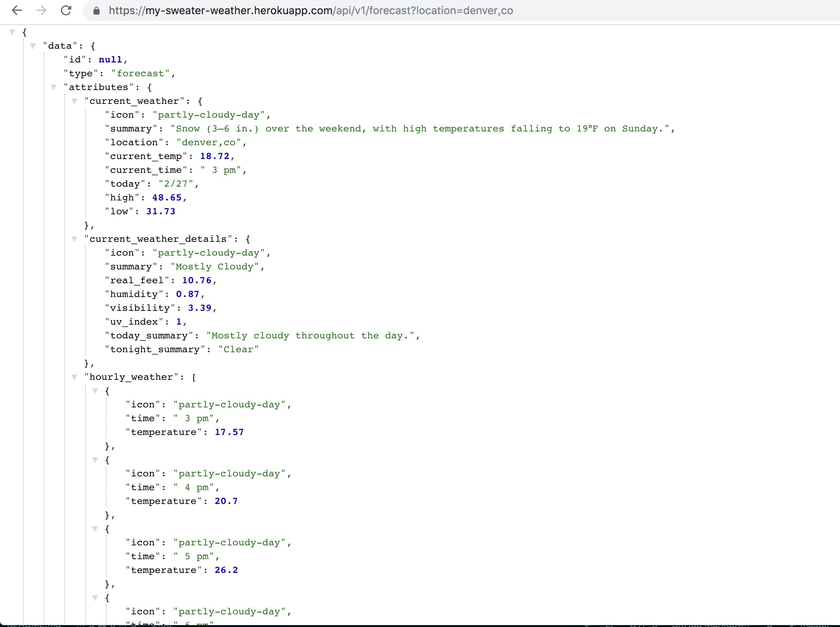Click the "Mostly Cloudy" summary string
Image resolution: width=840 pixels, height=627 pixels.
tap(215, 267)
